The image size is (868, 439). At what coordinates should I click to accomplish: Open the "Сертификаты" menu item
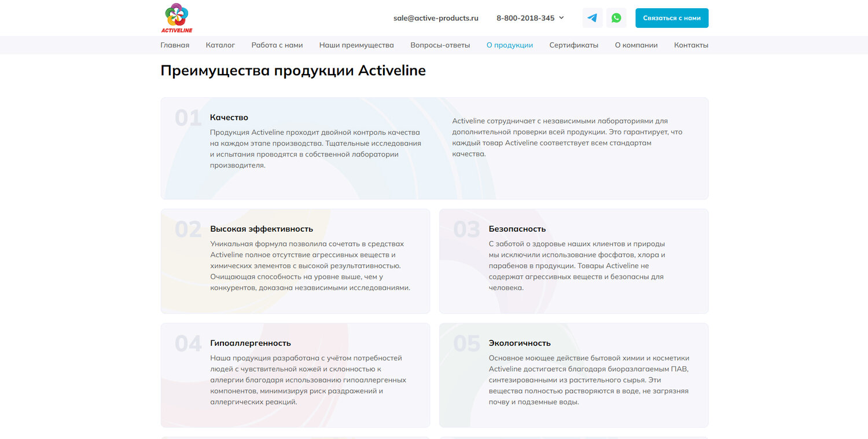coord(574,45)
